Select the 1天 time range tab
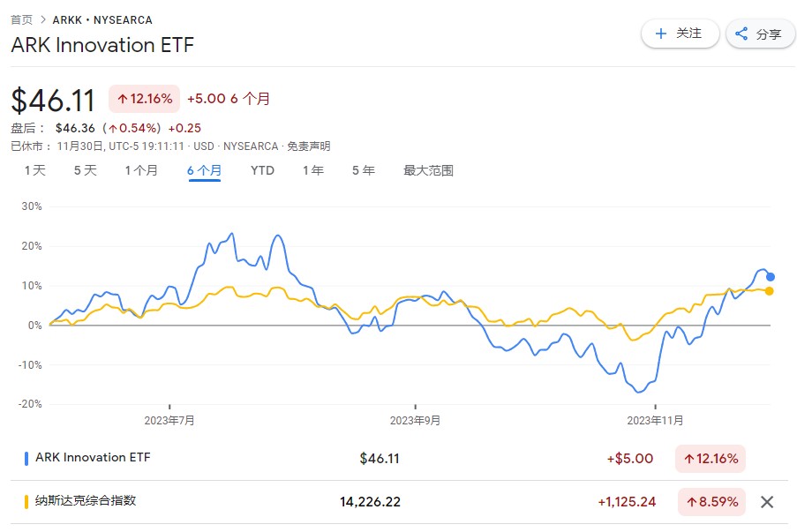797x532 pixels. (x=34, y=170)
